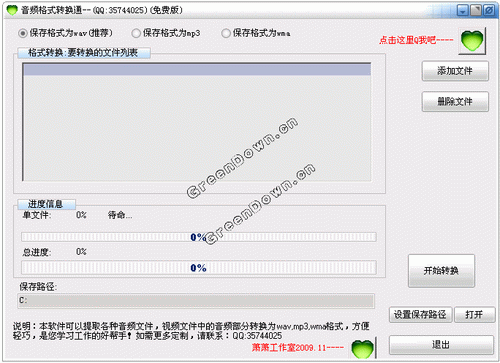Click the green heart QQ contact icon
The height and width of the screenshot is (363, 500).
(472, 41)
